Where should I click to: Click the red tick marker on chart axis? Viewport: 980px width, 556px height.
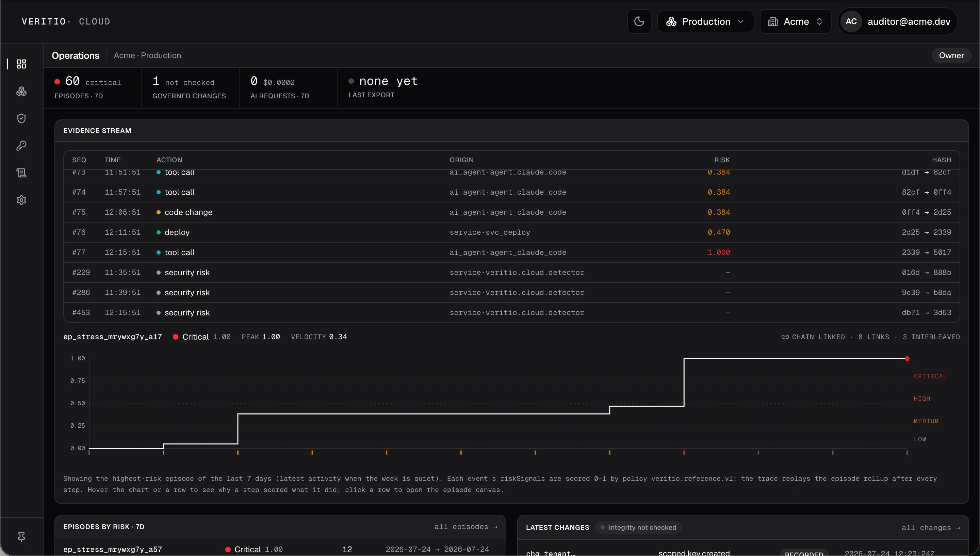point(684,453)
